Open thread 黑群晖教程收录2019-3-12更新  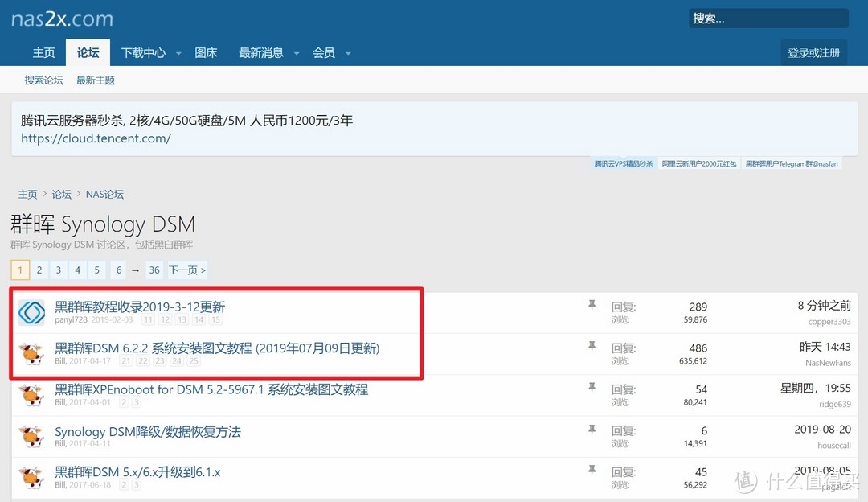(x=140, y=307)
